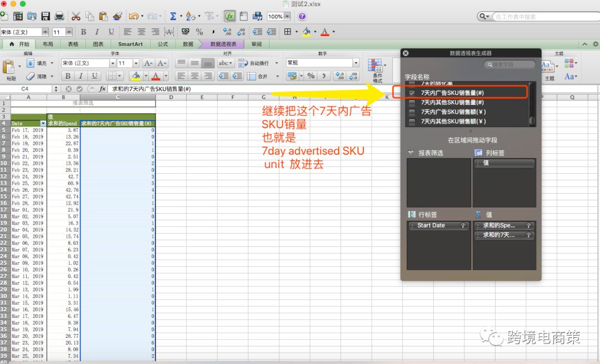Open field settings for 求和的7天... value
The width and height of the screenshot is (600, 364).
click(x=528, y=235)
